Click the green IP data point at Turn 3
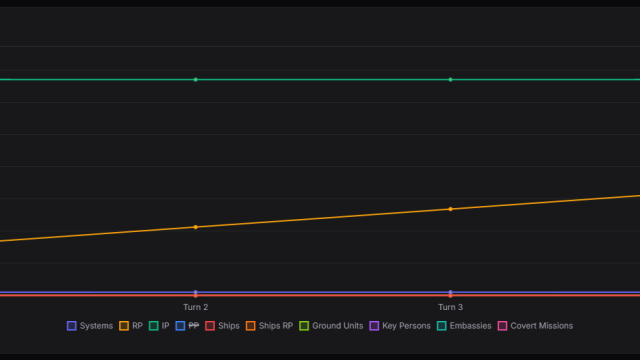 click(451, 80)
